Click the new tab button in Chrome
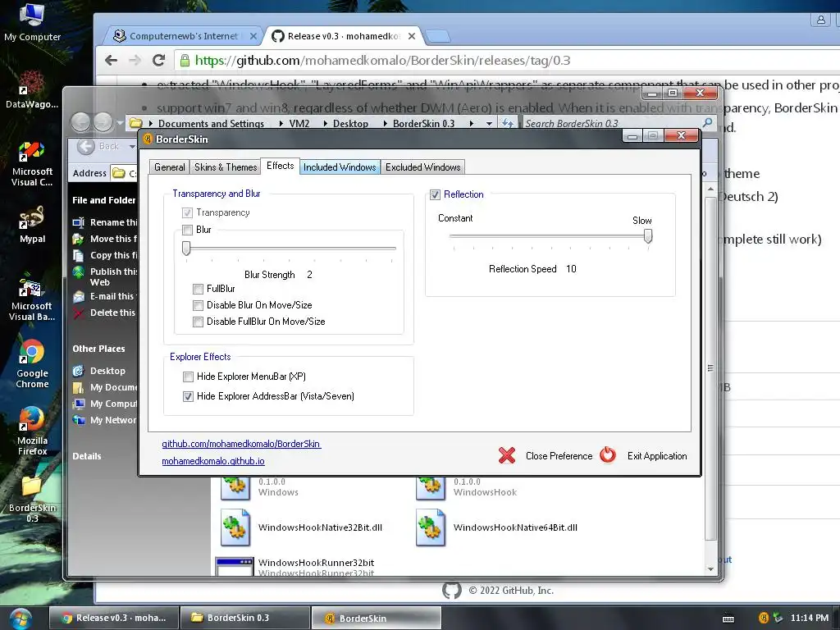840x630 pixels. [x=438, y=36]
